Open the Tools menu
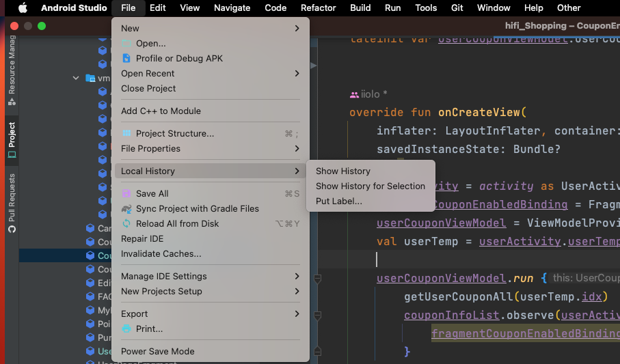The width and height of the screenshot is (620, 364). pyautogui.click(x=426, y=8)
